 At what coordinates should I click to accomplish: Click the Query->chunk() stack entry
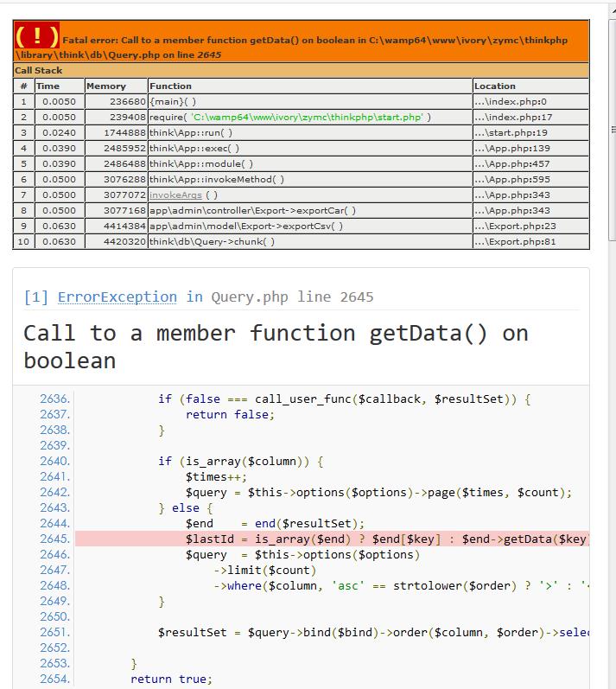[x=213, y=241]
